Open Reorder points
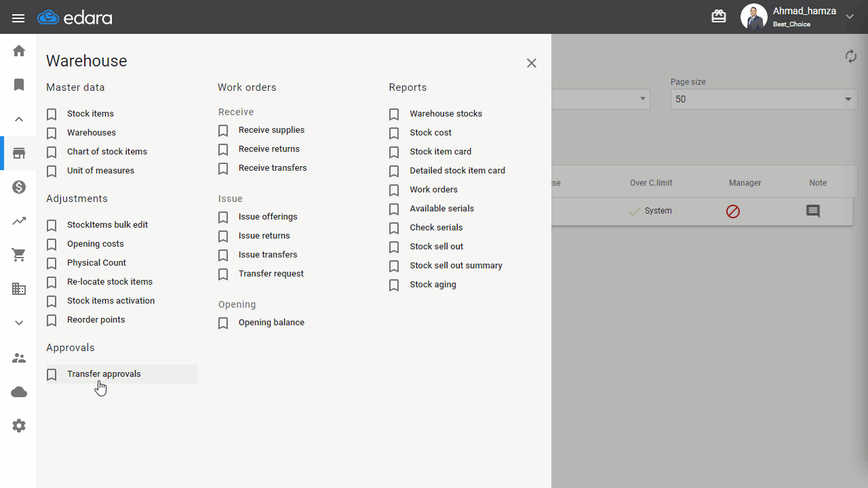The height and width of the screenshot is (488, 868). (x=96, y=320)
